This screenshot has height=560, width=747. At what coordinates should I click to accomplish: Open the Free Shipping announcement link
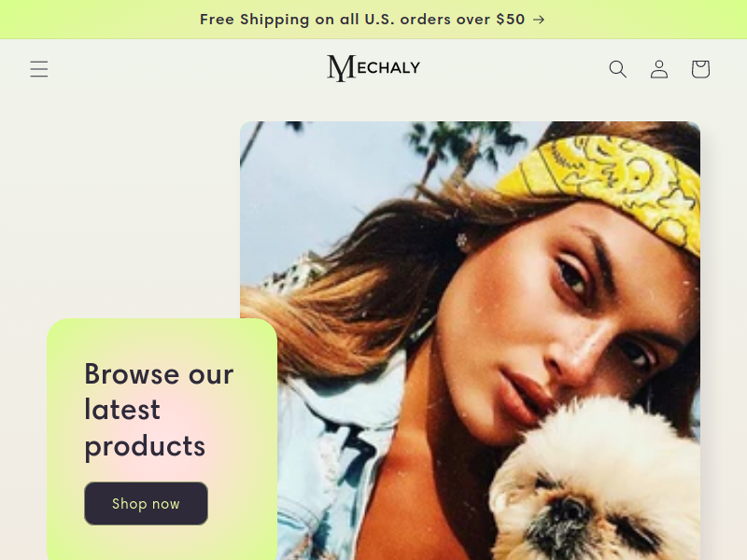coord(373,20)
